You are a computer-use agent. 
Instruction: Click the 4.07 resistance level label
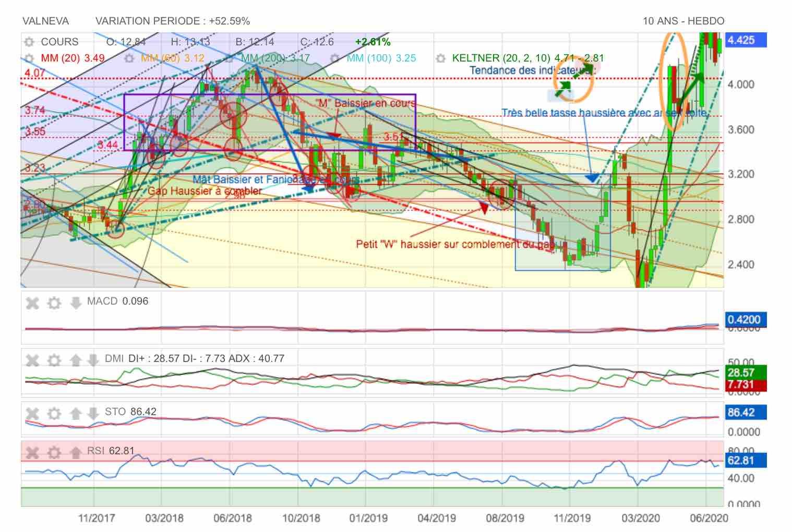click(35, 72)
